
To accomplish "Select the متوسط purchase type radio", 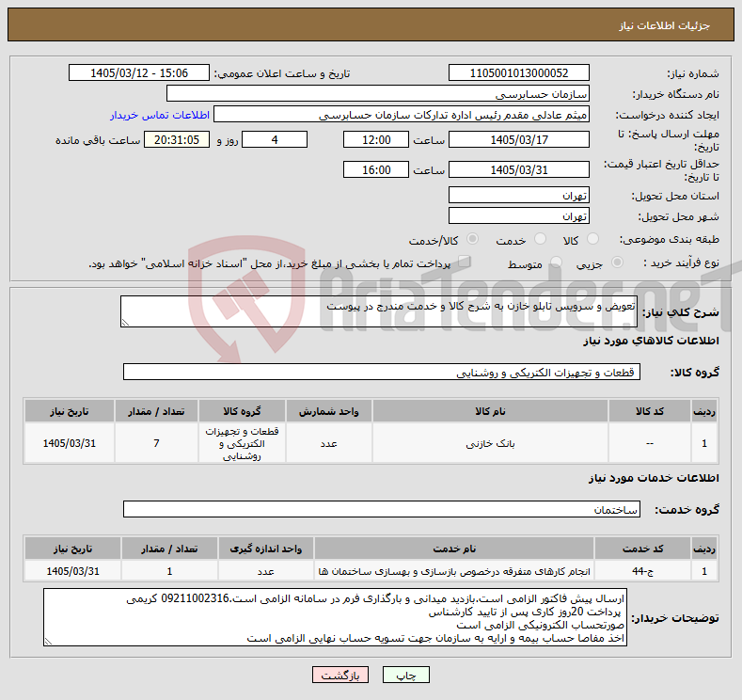I will pos(556,262).
